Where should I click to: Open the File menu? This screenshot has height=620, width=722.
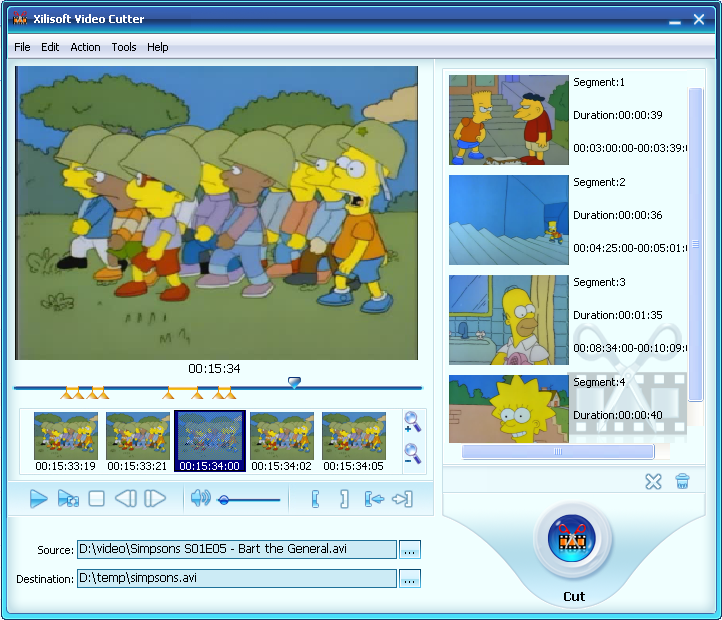22,47
